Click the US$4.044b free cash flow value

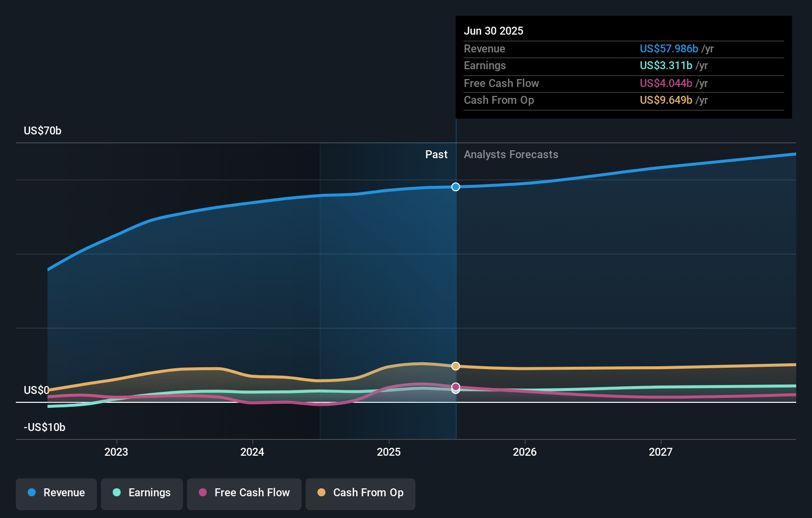[666, 83]
